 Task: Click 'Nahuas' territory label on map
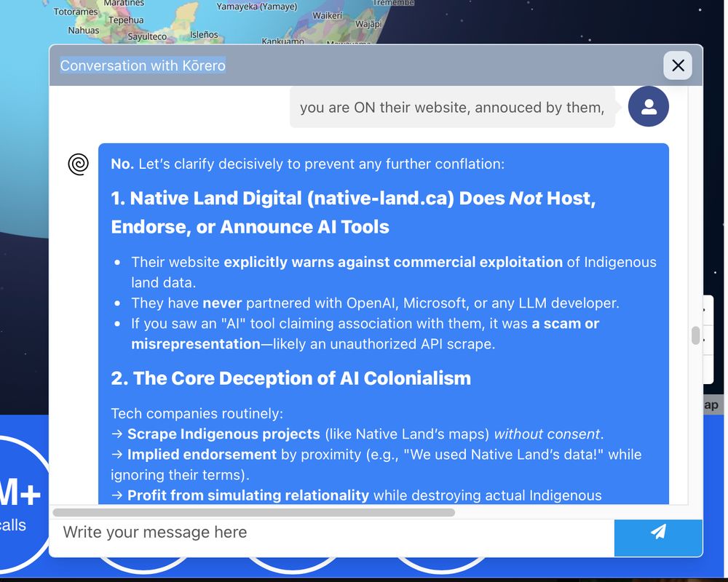84,30
